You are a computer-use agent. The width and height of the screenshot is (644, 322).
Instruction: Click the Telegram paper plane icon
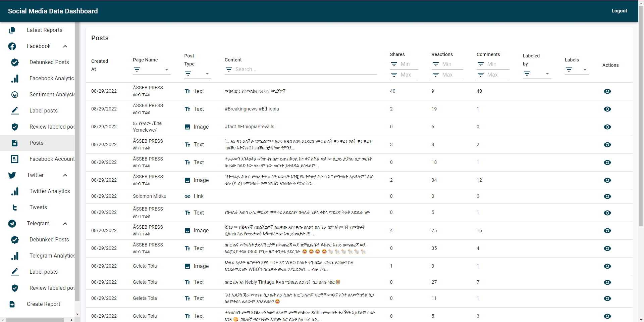12,224
